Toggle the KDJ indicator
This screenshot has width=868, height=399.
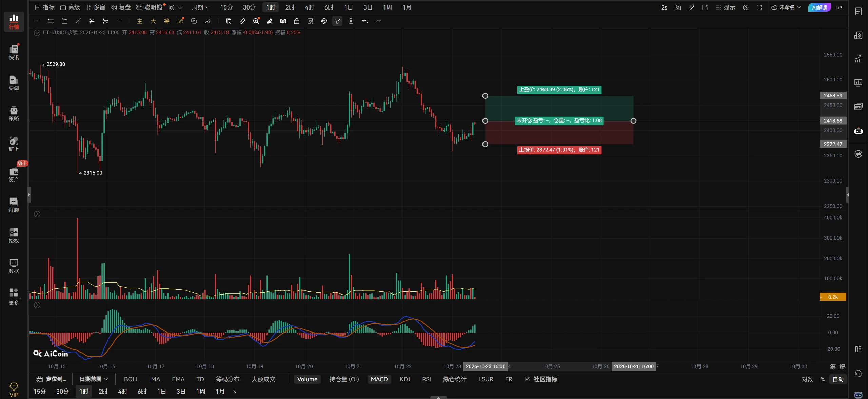pos(405,379)
